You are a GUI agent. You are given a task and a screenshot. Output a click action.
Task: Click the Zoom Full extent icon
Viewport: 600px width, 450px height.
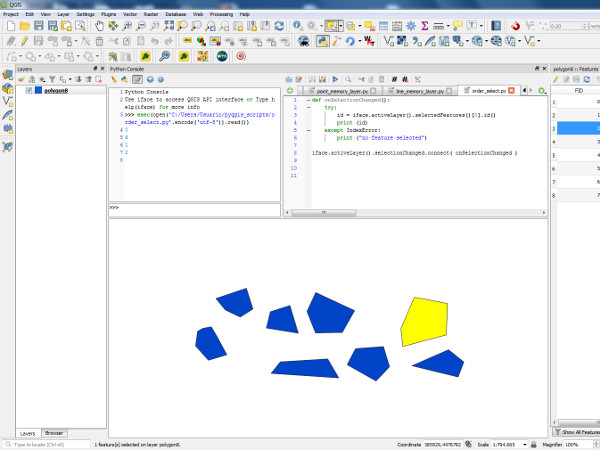(x=168, y=26)
